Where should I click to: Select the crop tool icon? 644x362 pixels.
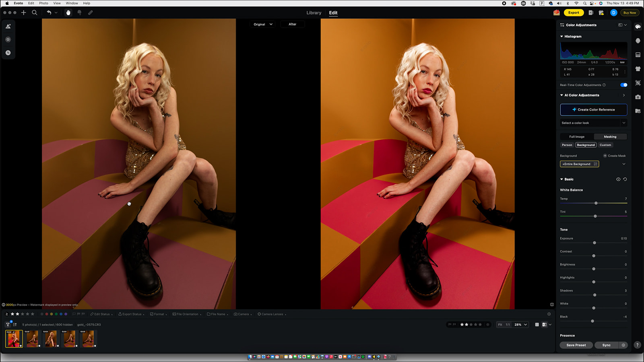[x=638, y=83]
